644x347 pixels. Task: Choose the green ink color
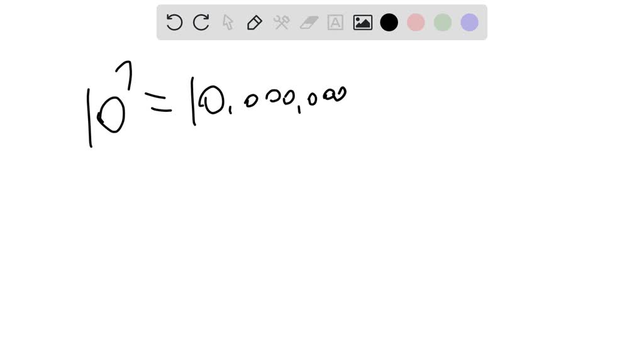tap(443, 22)
